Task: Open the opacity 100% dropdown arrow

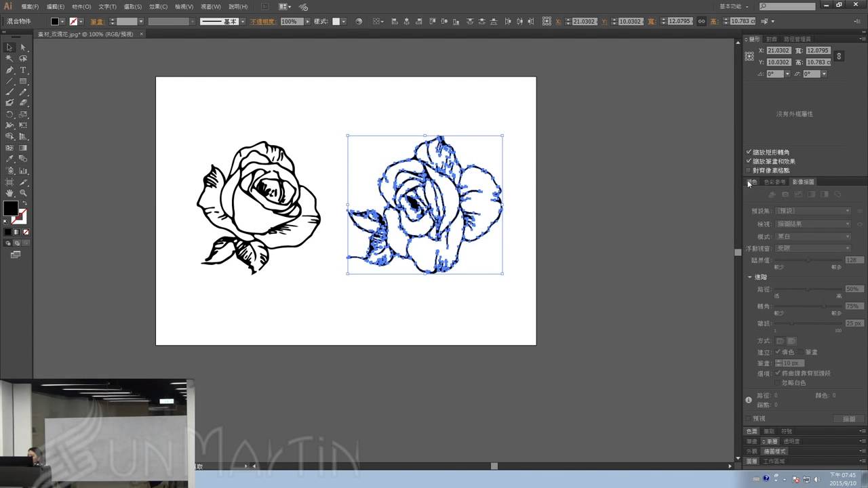Action: 307,22
